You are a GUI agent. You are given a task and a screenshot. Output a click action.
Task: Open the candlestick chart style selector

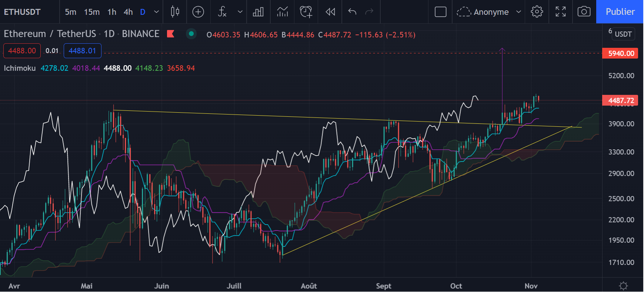[x=175, y=12]
